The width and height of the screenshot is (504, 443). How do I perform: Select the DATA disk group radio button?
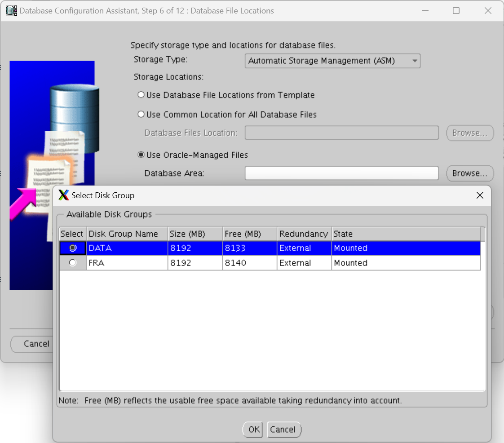point(73,248)
